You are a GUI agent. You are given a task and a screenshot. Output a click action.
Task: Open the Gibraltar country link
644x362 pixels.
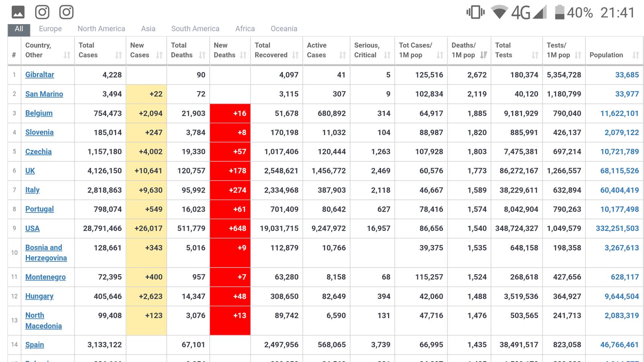[x=39, y=74]
